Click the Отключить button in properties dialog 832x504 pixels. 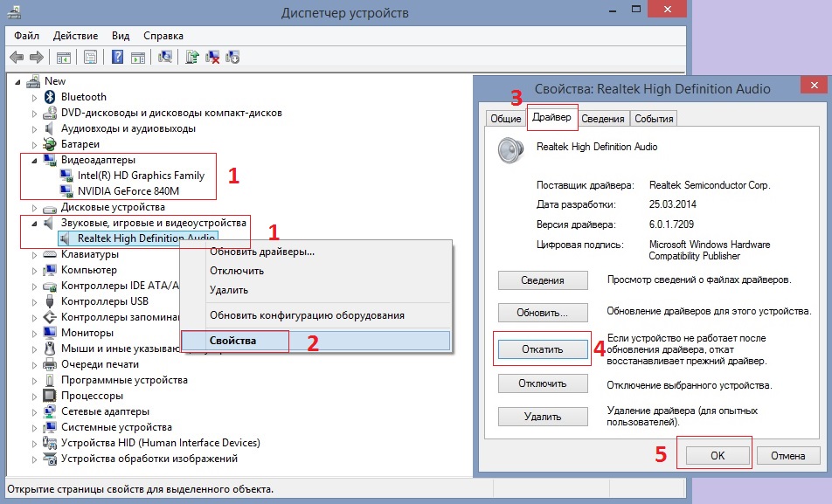(x=542, y=383)
